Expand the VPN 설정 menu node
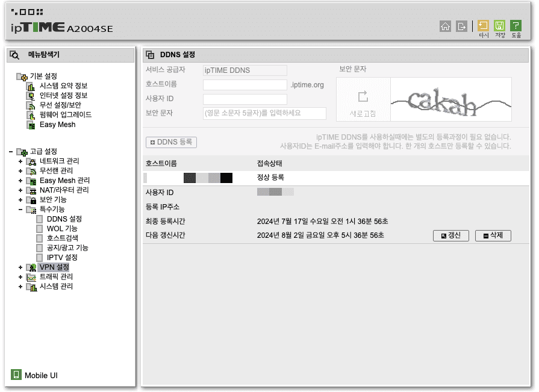The height and width of the screenshot is (392, 539). click(20, 267)
